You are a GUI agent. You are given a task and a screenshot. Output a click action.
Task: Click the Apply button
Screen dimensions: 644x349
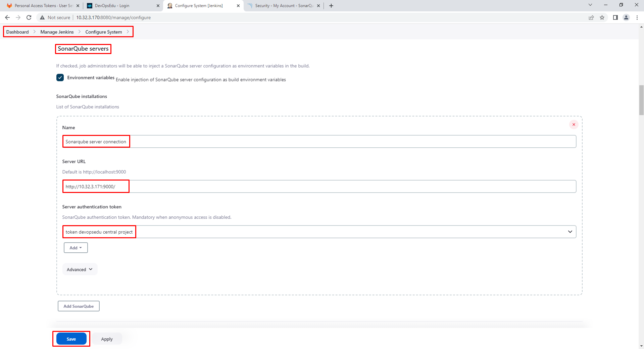click(107, 339)
